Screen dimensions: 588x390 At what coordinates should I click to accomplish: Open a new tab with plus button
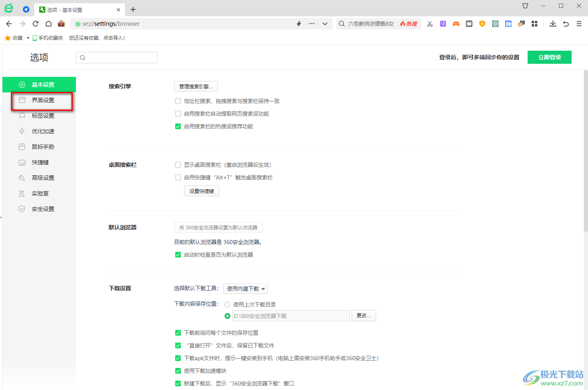133,9
